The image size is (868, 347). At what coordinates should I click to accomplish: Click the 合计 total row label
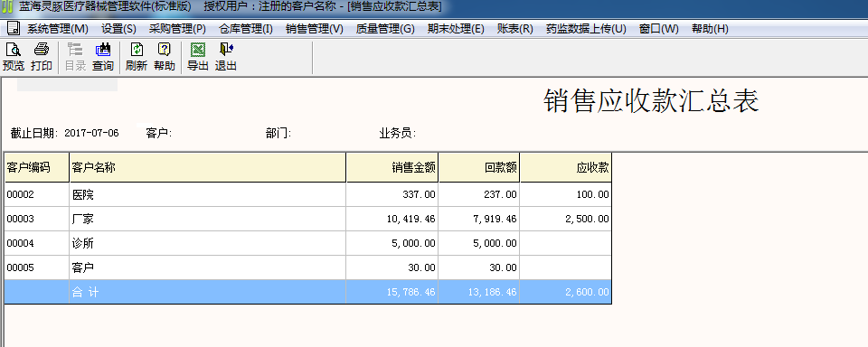pos(85,292)
